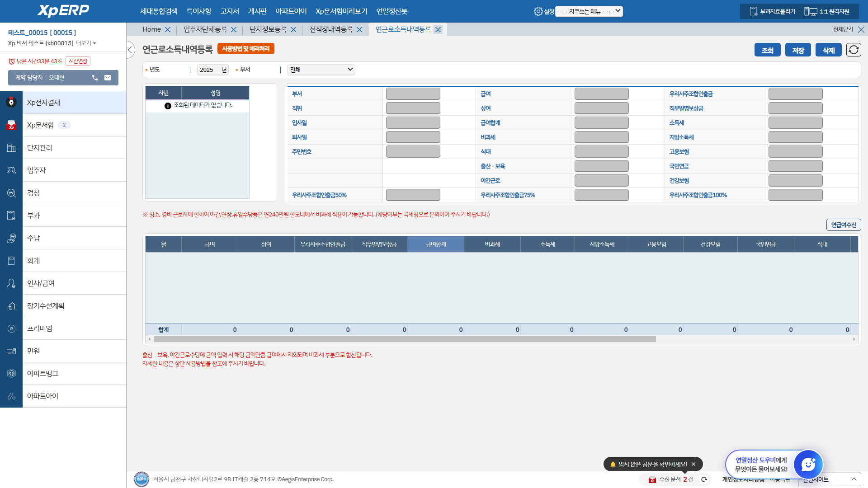Collapse the sidebar with the arrow handle
Image resolution: width=868 pixels, height=488 pixels.
pos(130,50)
